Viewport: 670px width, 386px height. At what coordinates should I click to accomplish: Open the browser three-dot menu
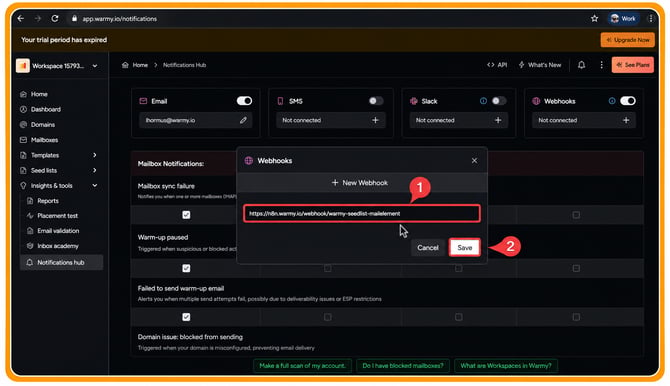(x=650, y=18)
